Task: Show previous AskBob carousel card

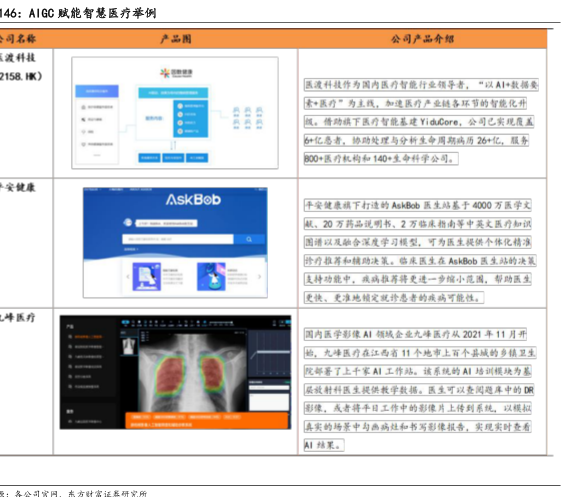Action: coord(128,277)
